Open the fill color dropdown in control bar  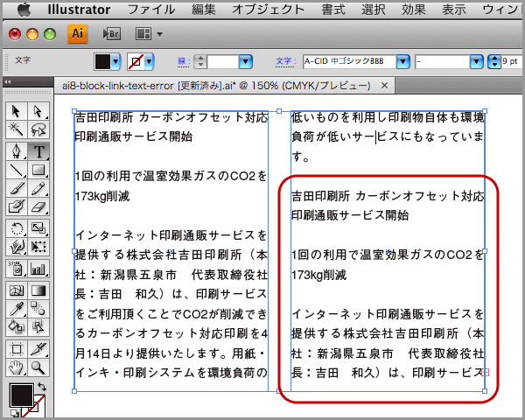point(115,61)
